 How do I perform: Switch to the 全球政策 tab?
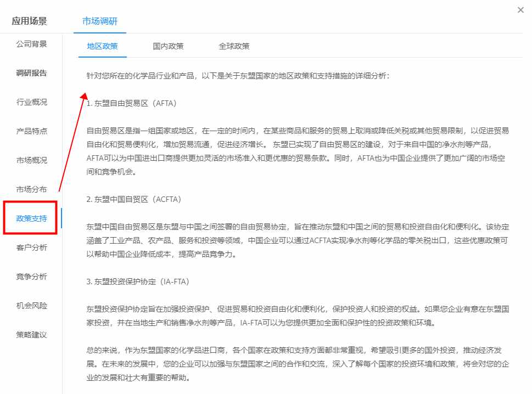234,46
